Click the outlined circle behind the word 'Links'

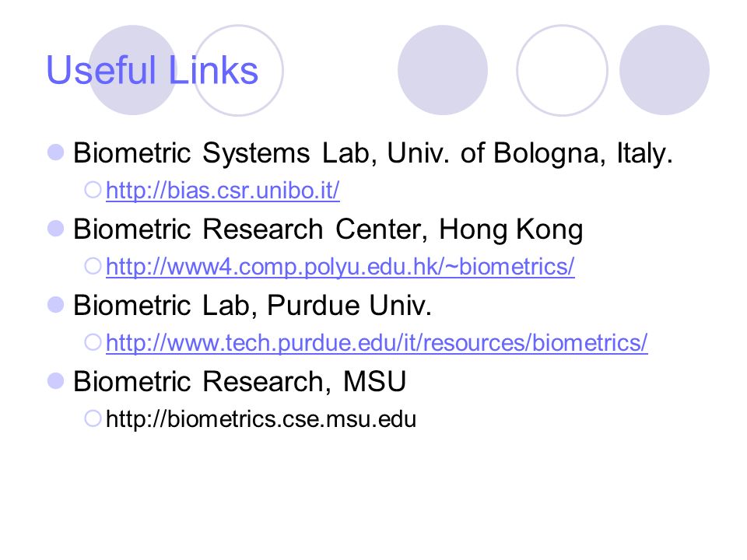click(x=238, y=70)
